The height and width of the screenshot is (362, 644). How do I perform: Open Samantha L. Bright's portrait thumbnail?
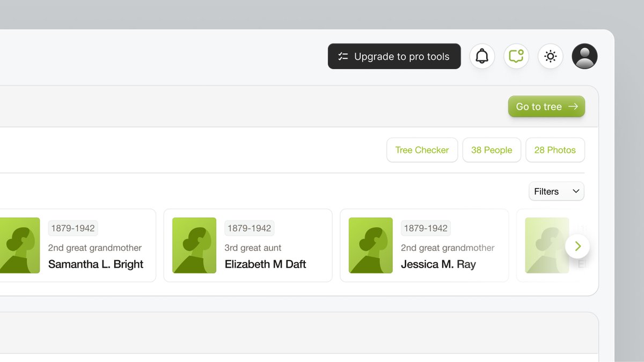pyautogui.click(x=20, y=245)
